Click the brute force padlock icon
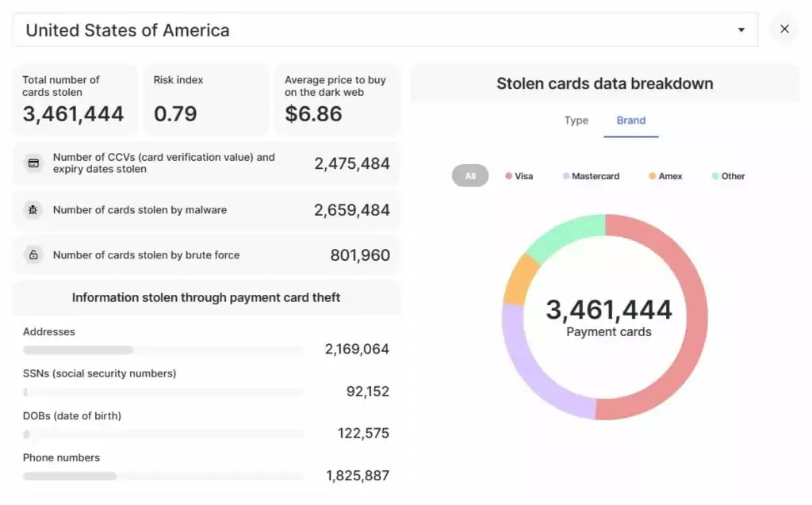812x505 pixels. point(33,254)
